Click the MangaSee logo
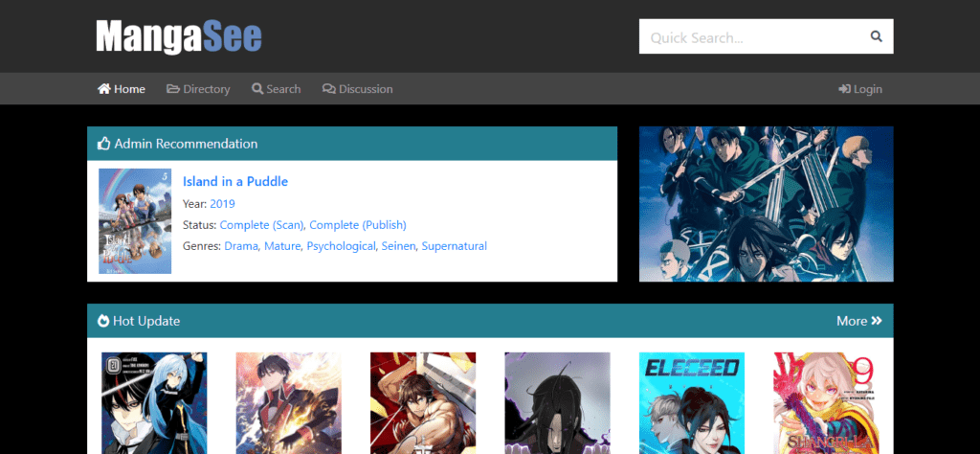980x454 pixels. (179, 37)
